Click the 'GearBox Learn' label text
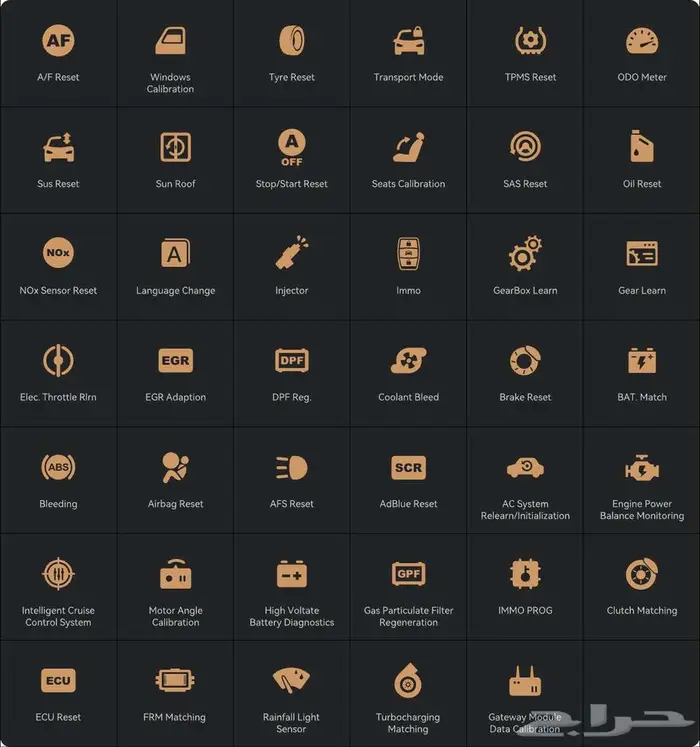This screenshot has width=700, height=747. 525,291
